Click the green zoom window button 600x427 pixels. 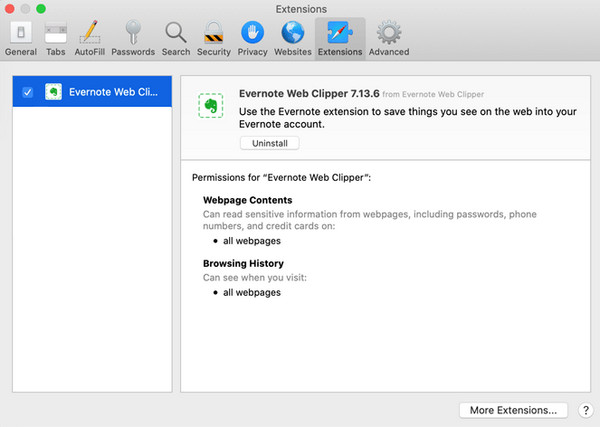(x=41, y=8)
